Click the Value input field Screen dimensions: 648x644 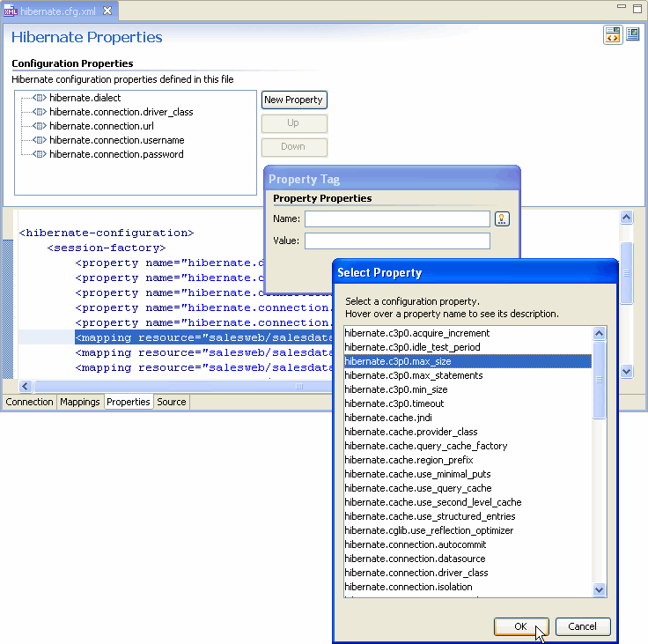coord(397,241)
